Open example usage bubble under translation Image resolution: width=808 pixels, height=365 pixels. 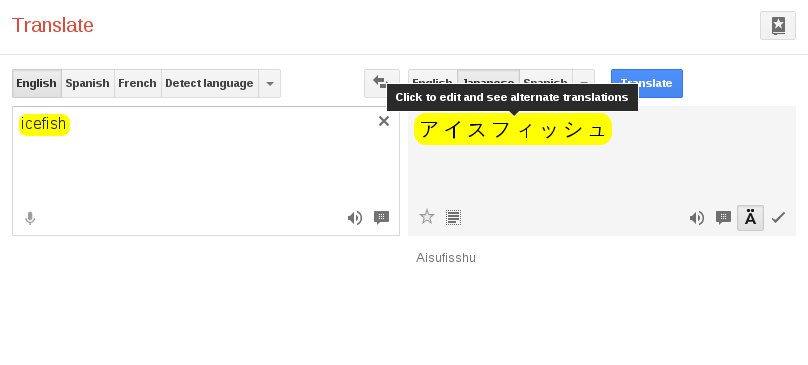[x=723, y=218]
